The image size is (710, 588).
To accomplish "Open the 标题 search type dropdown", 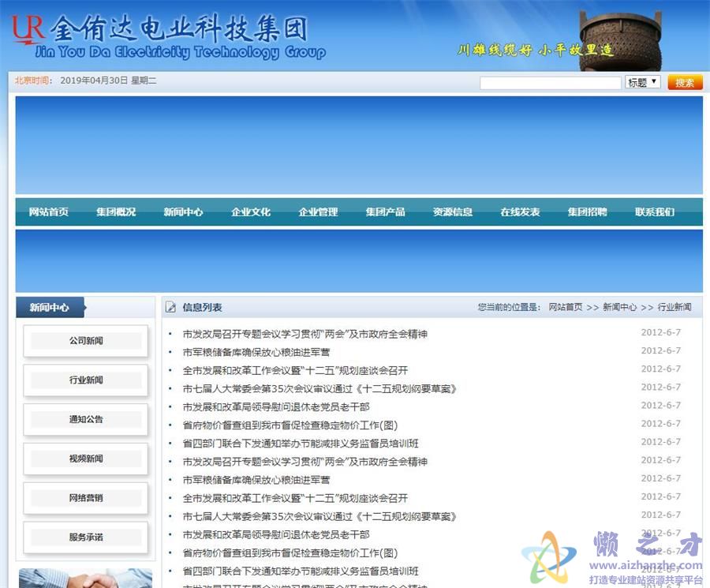I will [642, 81].
